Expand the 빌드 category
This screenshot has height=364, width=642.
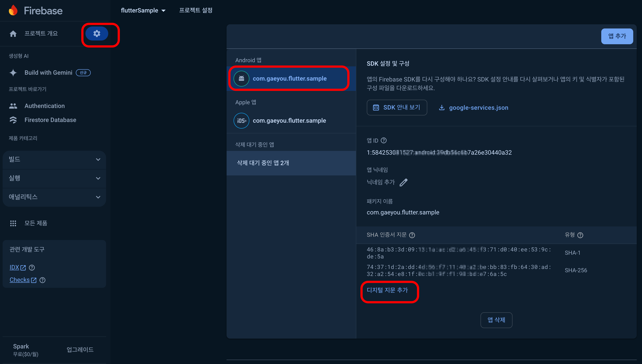tap(54, 159)
